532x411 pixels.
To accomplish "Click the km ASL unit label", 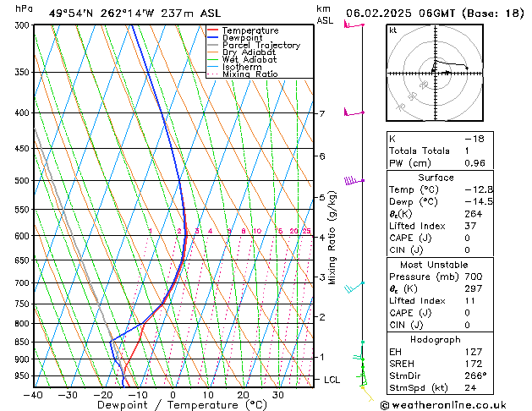I will tap(325, 14).
